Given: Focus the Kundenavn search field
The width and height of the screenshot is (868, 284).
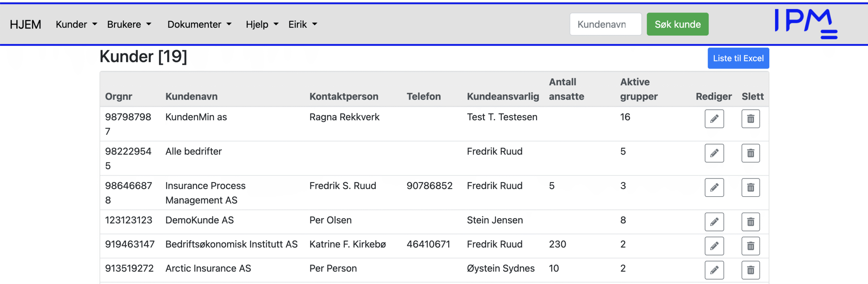Looking at the screenshot, I should pyautogui.click(x=605, y=24).
